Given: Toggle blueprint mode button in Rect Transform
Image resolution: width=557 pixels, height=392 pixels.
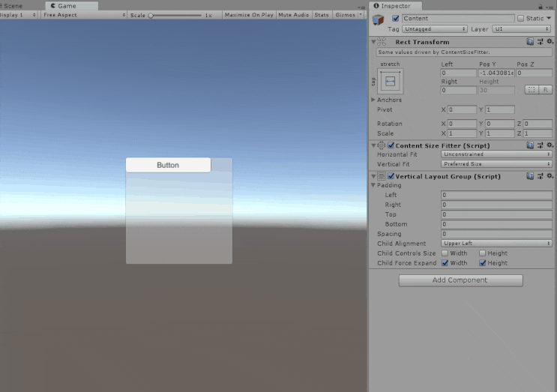Looking at the screenshot, I should 532,90.
